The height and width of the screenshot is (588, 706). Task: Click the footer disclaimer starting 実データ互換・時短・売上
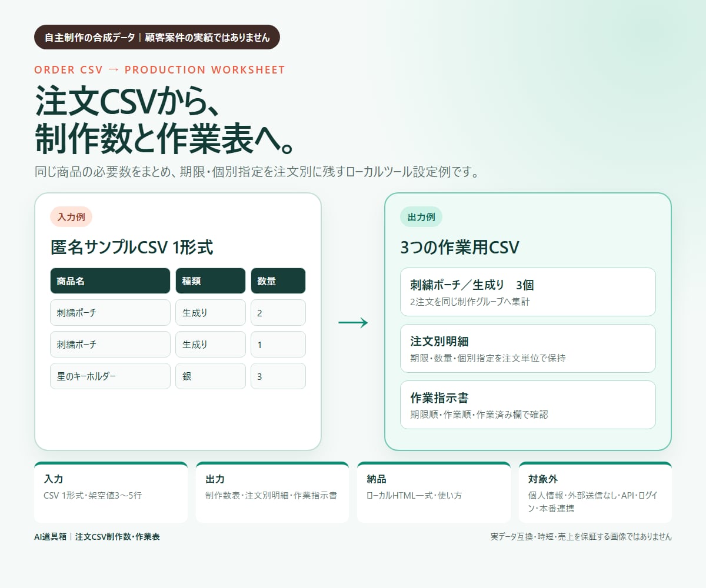coord(581,537)
